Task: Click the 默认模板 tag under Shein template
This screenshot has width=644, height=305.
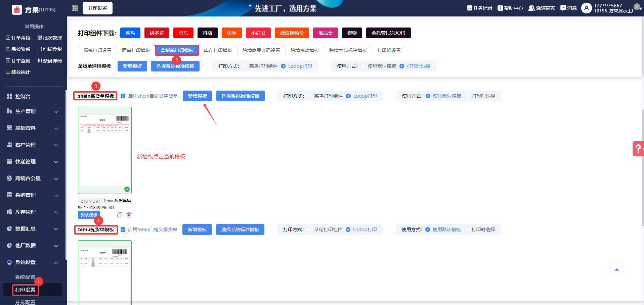Action: click(89, 215)
